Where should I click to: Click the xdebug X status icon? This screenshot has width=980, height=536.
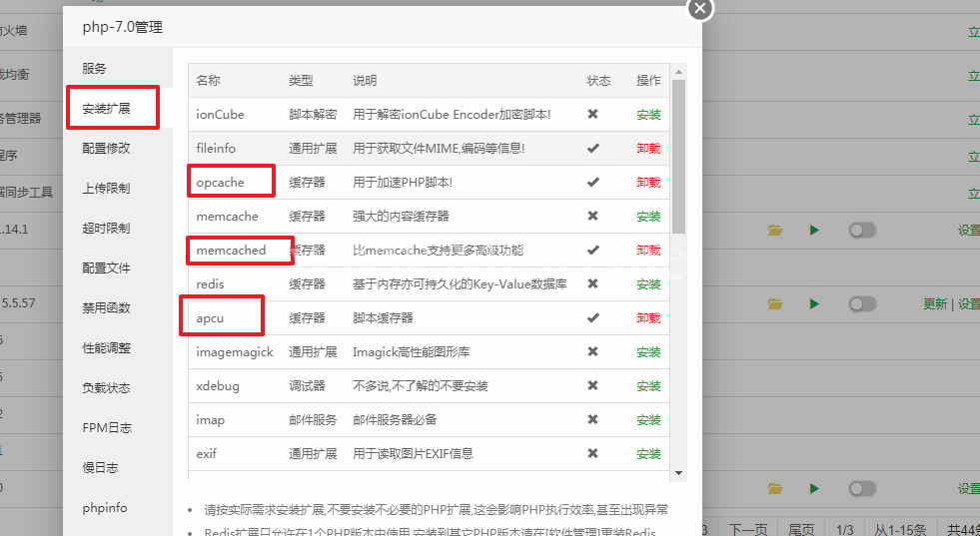pos(592,385)
